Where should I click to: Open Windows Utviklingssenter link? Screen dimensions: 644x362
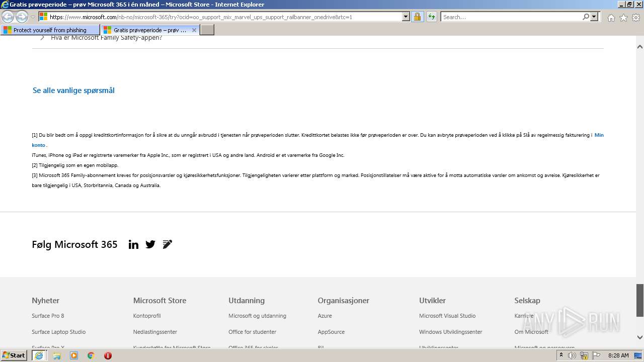click(x=450, y=332)
